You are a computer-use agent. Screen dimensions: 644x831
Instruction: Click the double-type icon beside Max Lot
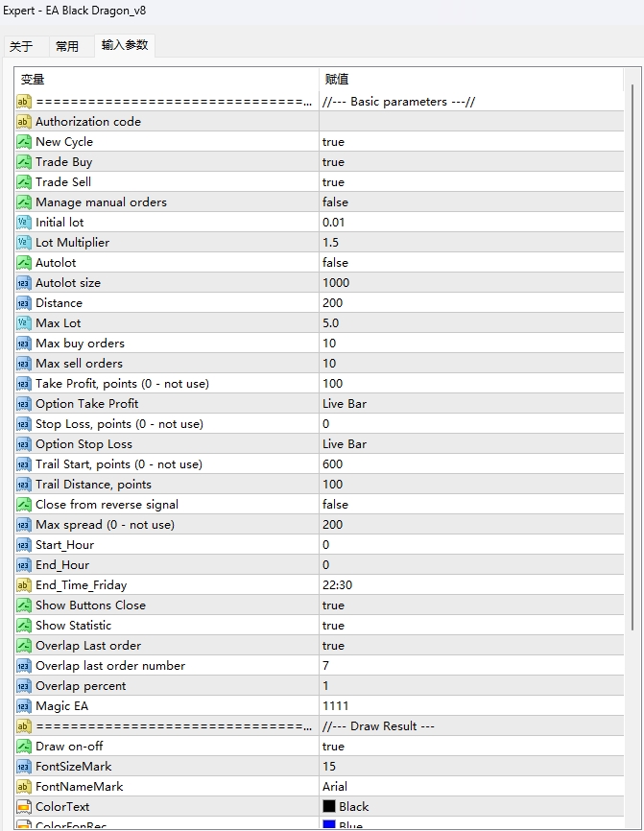coord(24,323)
